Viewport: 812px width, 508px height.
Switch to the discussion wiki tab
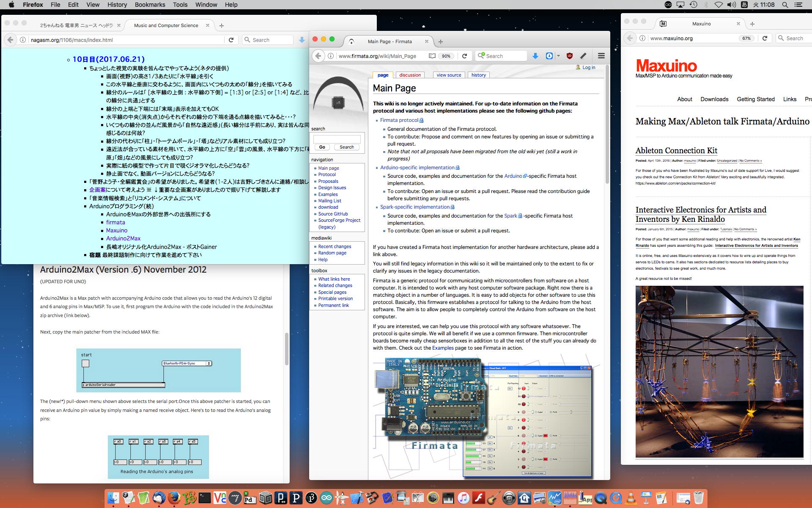coord(410,75)
